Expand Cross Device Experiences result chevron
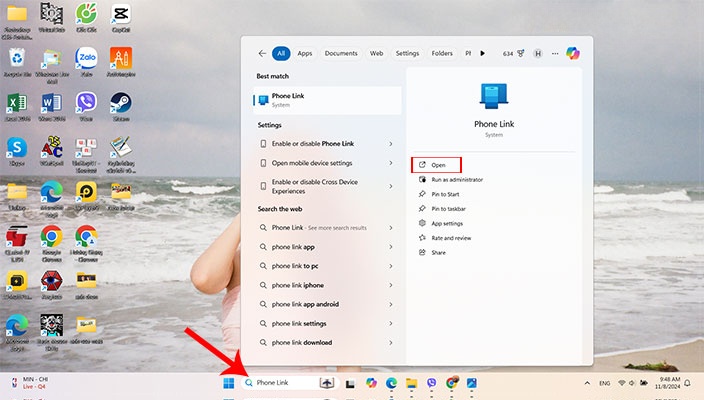704x400 pixels. (391, 186)
